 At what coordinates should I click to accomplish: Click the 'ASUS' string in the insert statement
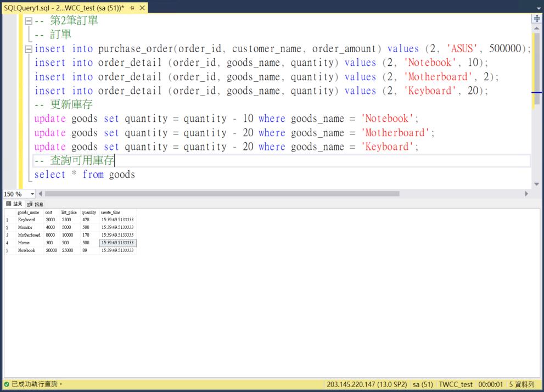462,48
